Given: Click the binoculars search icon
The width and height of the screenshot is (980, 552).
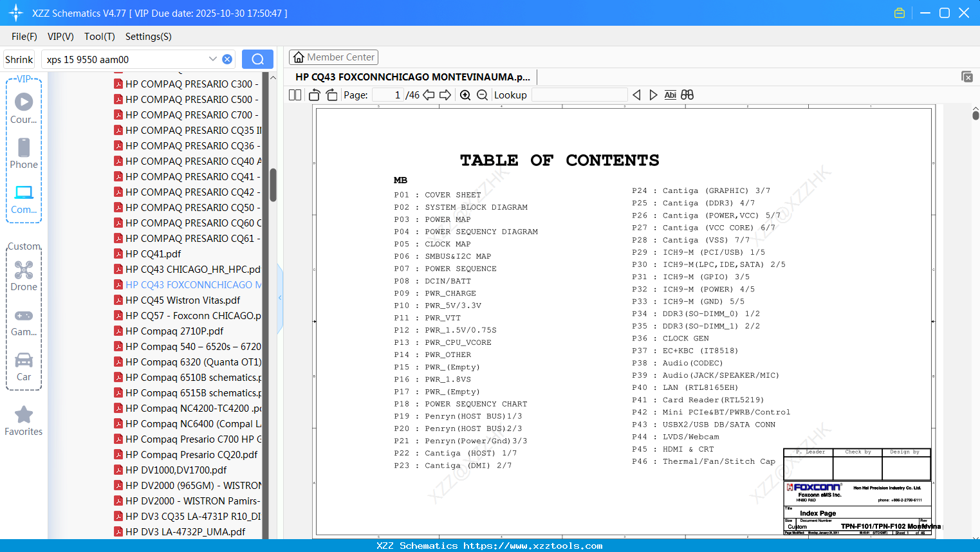Looking at the screenshot, I should (687, 95).
